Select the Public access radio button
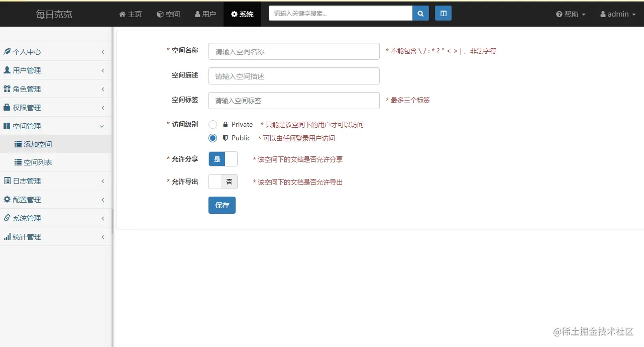This screenshot has width=644, height=347. tap(213, 138)
